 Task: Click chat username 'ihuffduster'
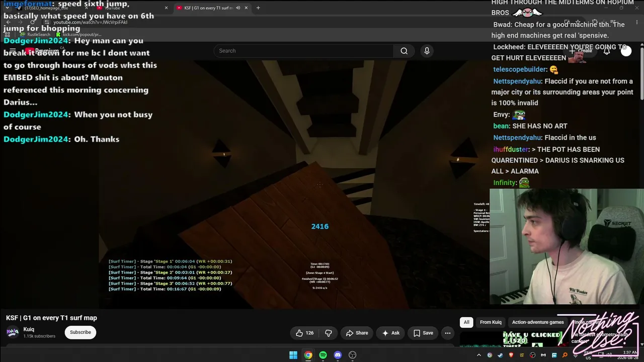click(511, 149)
